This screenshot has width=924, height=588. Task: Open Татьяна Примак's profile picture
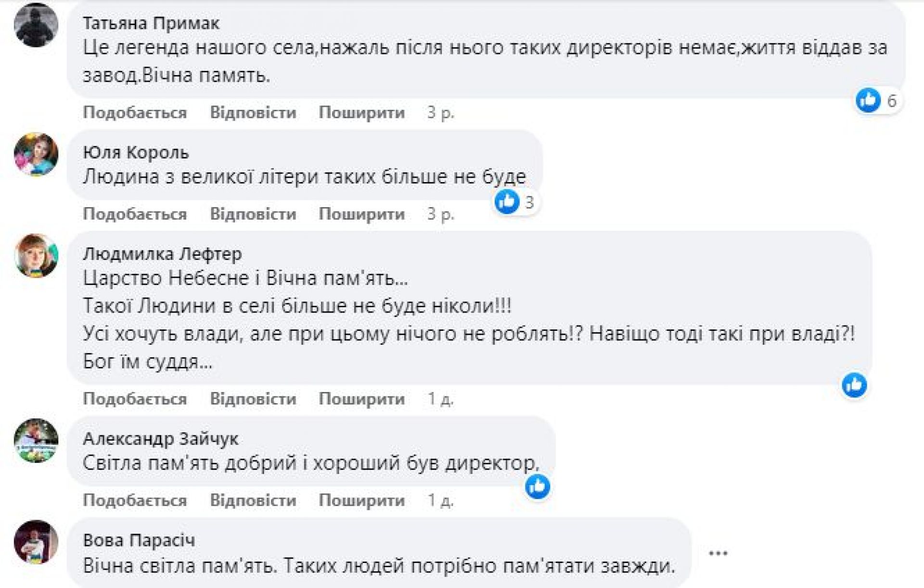click(x=36, y=25)
